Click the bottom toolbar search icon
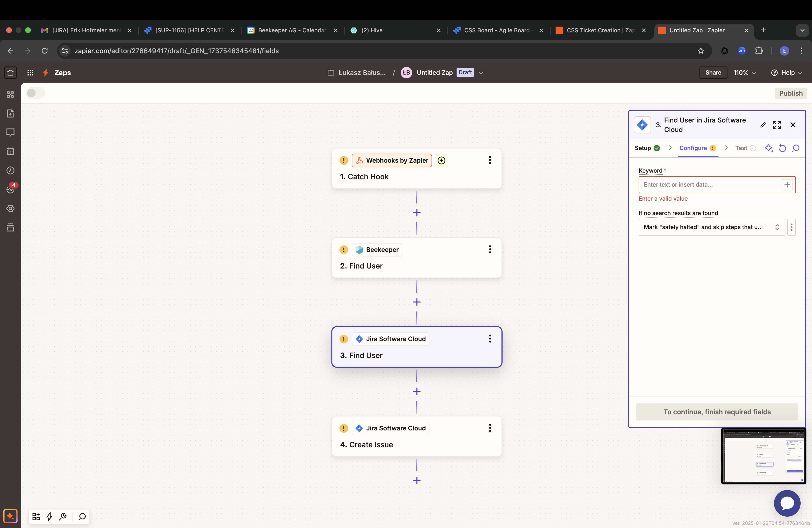 pyautogui.click(x=82, y=516)
